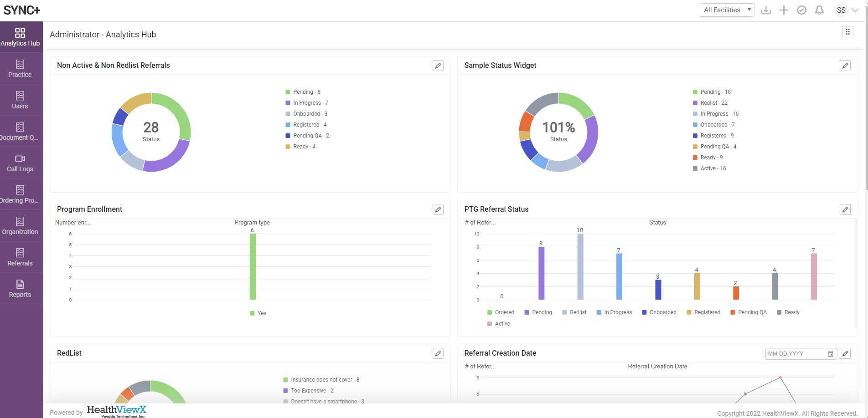This screenshot has height=418, width=868.
Task: Toggle the Yes legend in Program Enrollment
Action: click(258, 313)
